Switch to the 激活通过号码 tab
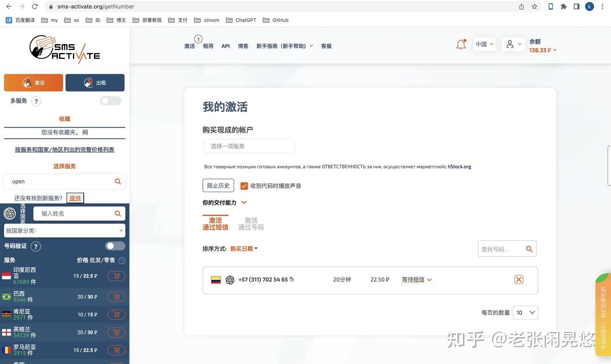This screenshot has width=611, height=364. tap(251, 224)
